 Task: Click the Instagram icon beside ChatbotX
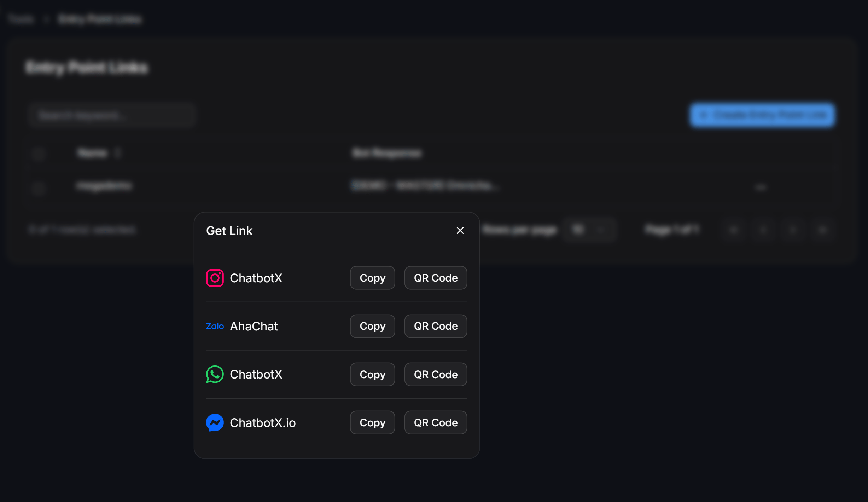[215, 278]
